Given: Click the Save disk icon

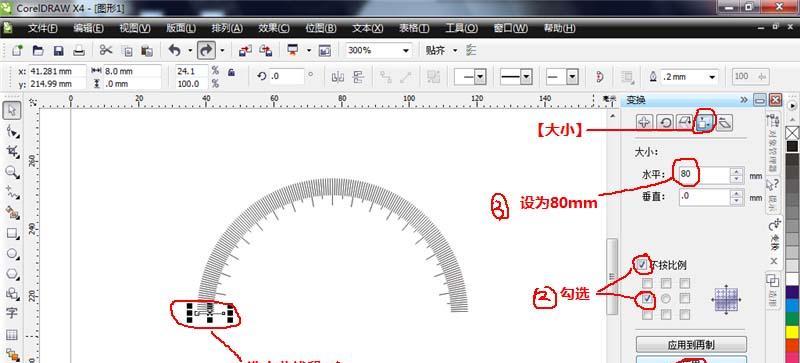Looking at the screenshot, I should [58, 51].
